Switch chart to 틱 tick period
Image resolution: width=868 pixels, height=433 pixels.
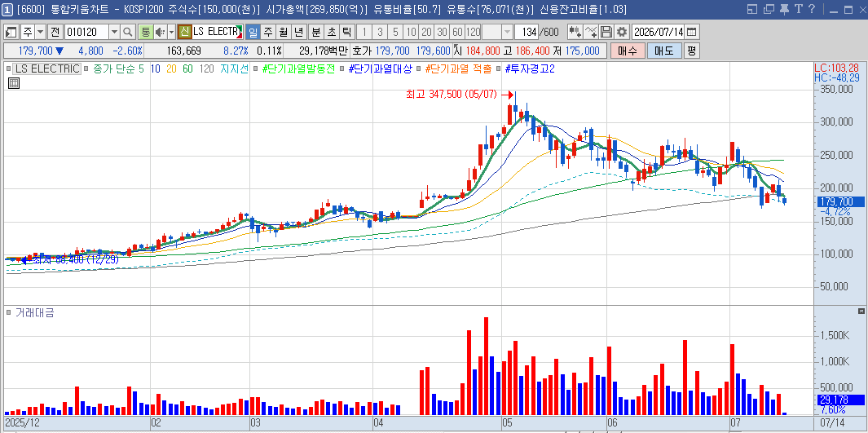[346, 32]
